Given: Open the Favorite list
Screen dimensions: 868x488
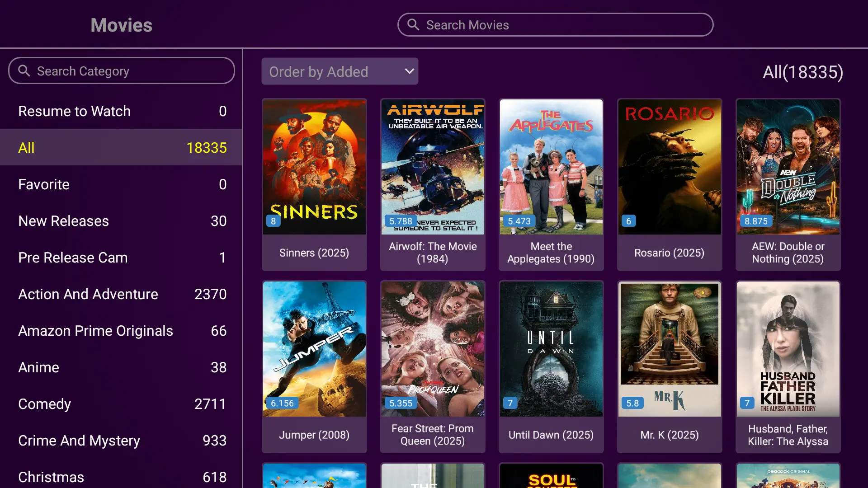Looking at the screenshot, I should tap(121, 184).
